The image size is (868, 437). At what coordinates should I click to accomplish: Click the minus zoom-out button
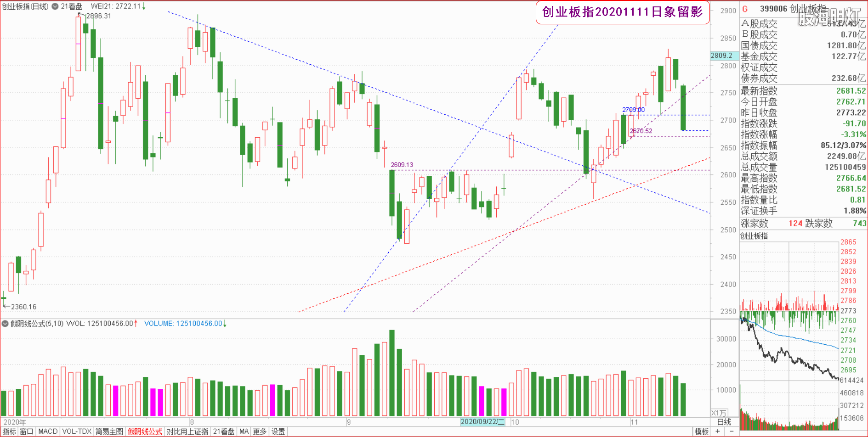[732, 431]
